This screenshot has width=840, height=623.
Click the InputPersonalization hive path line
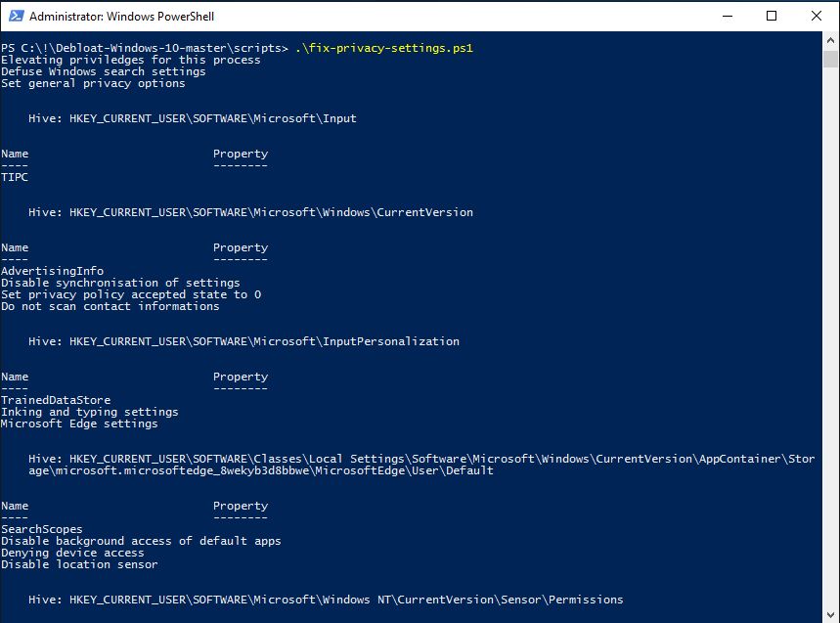[243, 341]
